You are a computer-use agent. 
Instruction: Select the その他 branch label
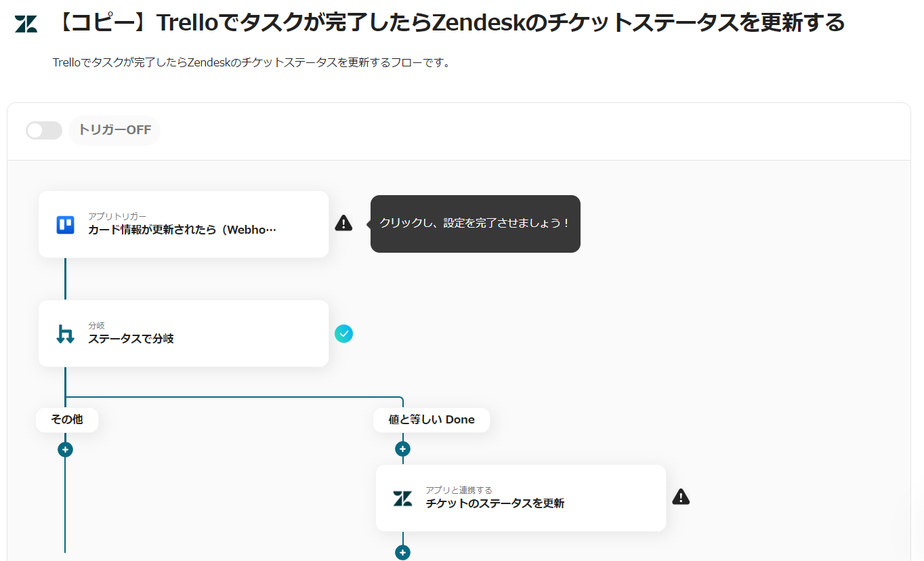67,419
